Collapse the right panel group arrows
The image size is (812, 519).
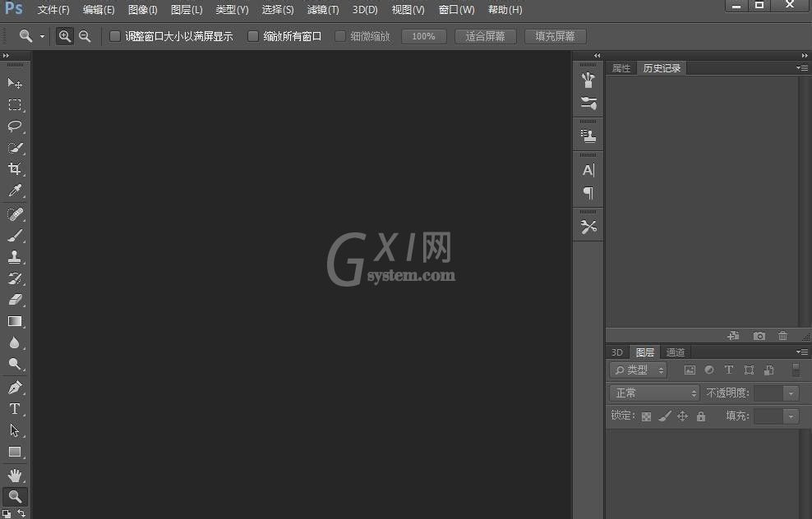point(805,55)
